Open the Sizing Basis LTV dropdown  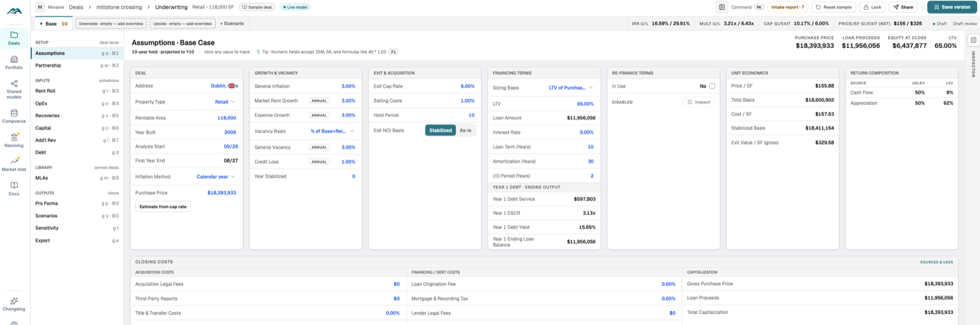point(571,88)
